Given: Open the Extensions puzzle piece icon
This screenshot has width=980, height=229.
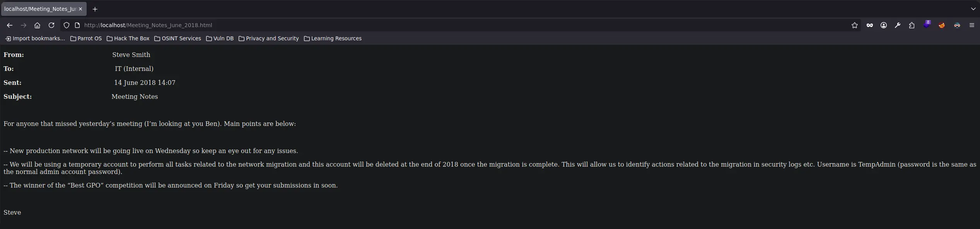Looking at the screenshot, I should [912, 25].
